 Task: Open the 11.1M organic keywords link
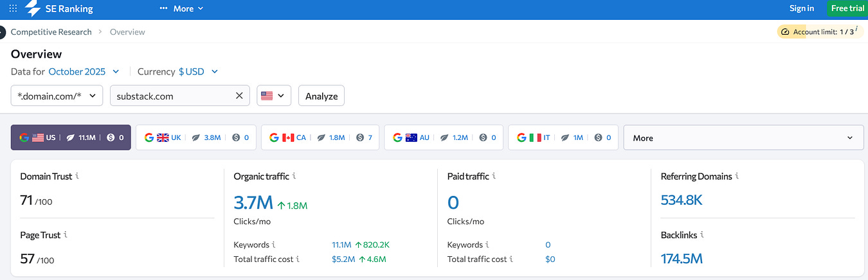tap(341, 245)
